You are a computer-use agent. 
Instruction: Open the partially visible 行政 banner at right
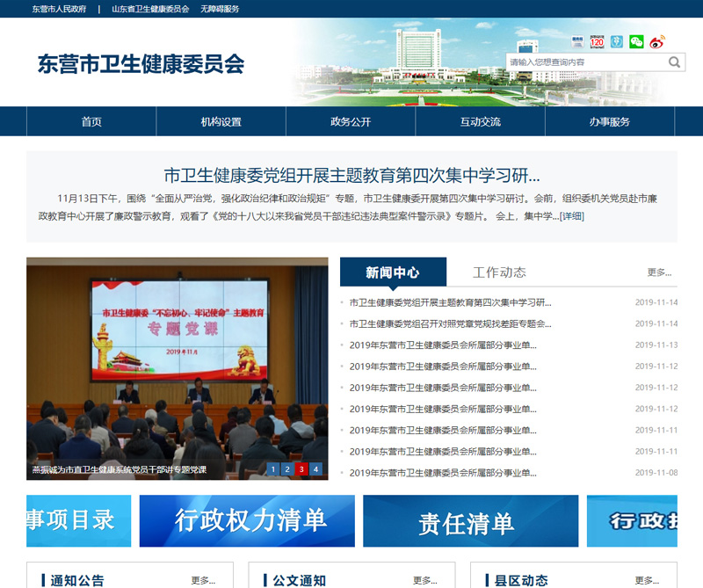click(632, 520)
